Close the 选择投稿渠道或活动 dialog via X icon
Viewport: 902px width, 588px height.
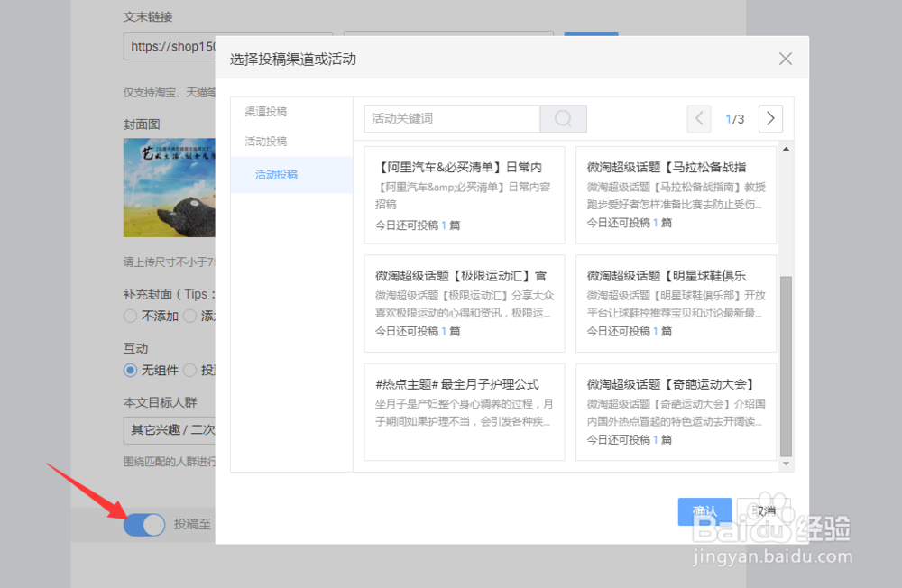tap(785, 58)
